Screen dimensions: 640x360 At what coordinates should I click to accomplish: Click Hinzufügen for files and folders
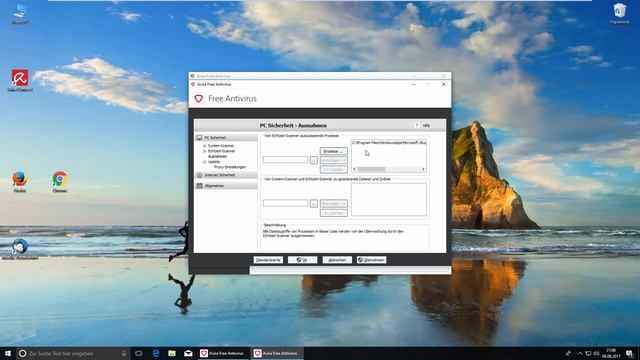click(333, 204)
